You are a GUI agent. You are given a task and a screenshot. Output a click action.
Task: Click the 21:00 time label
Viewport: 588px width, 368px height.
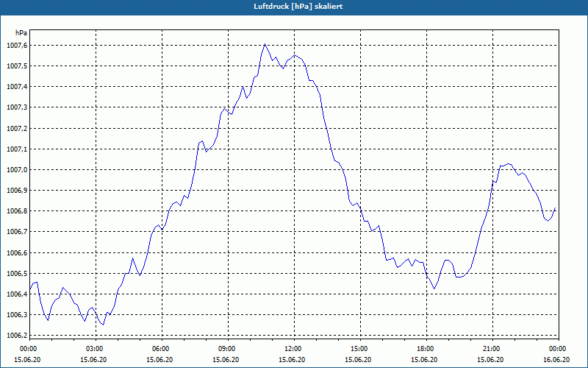[x=492, y=349]
